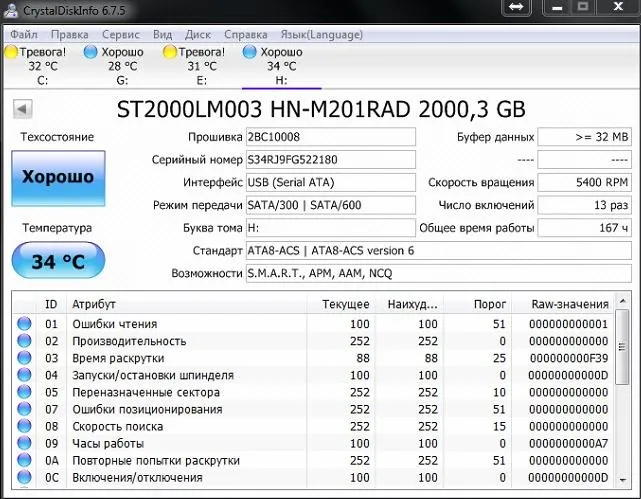Click the status orb for attribute 0A
641x499 pixels.
[25, 460]
